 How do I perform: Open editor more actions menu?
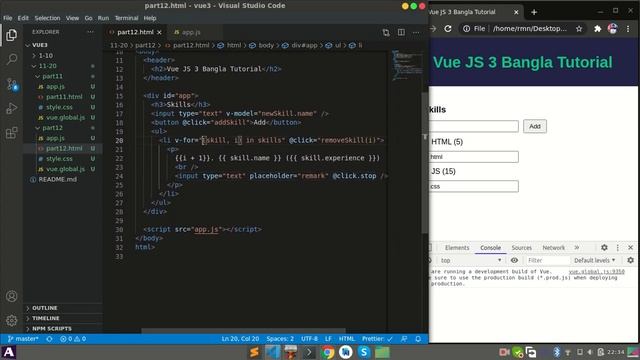click(x=416, y=32)
